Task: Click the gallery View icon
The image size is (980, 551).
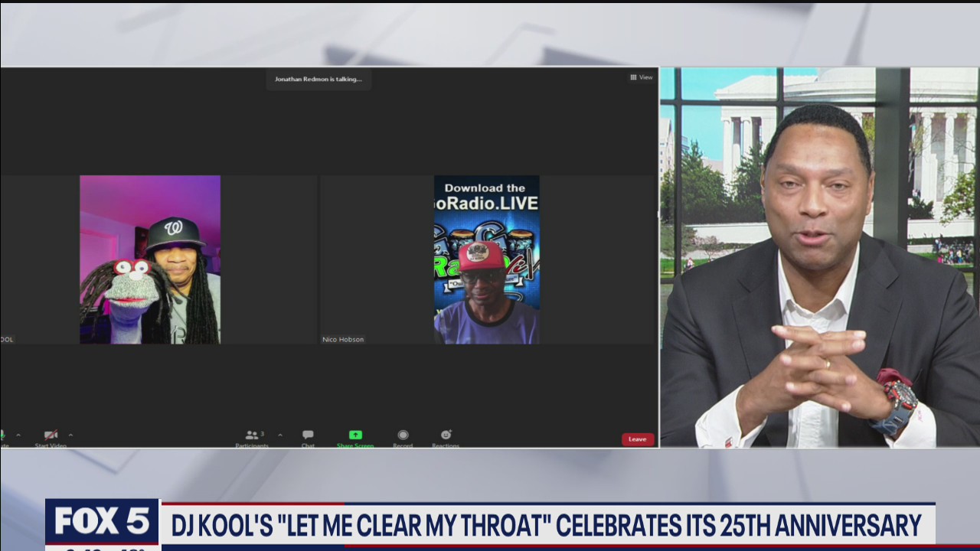Action: click(633, 77)
